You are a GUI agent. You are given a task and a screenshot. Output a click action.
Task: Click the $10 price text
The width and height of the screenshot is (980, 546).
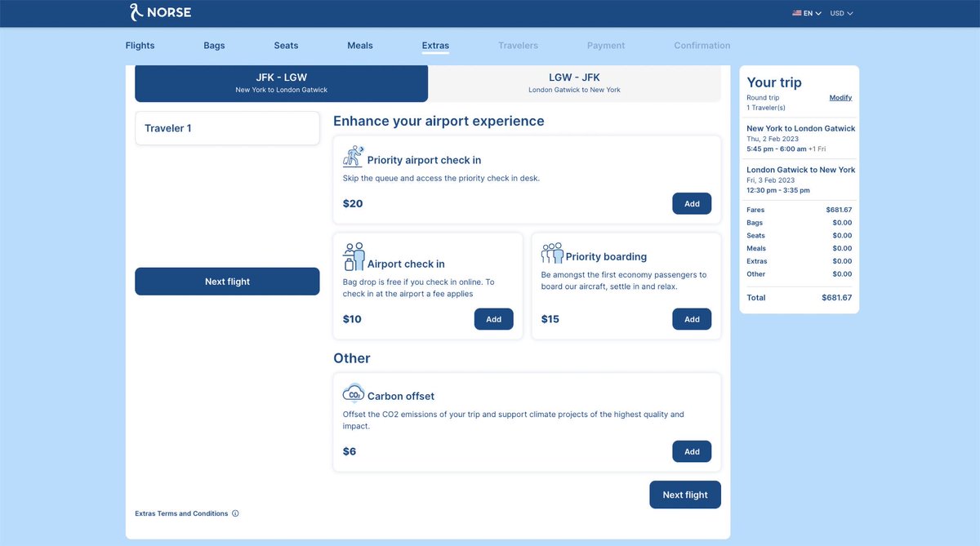point(352,319)
